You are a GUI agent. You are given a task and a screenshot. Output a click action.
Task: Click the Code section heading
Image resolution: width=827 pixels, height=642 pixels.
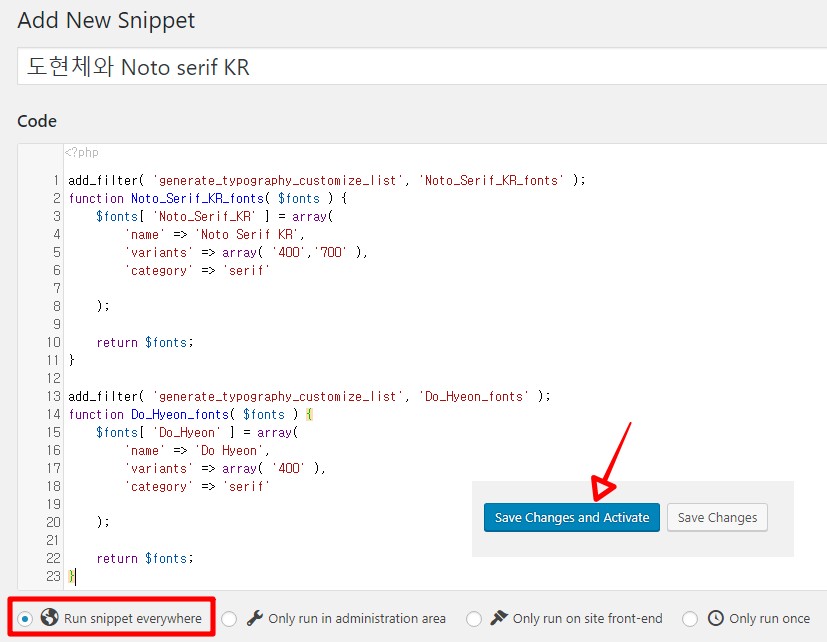pyautogui.click(x=37, y=121)
